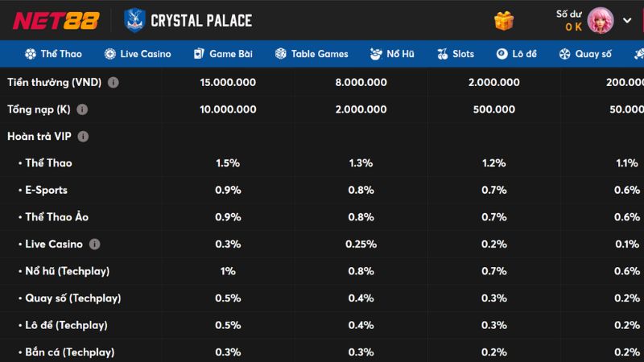
Task: Open the Game Bài menu
Action: [x=223, y=54]
